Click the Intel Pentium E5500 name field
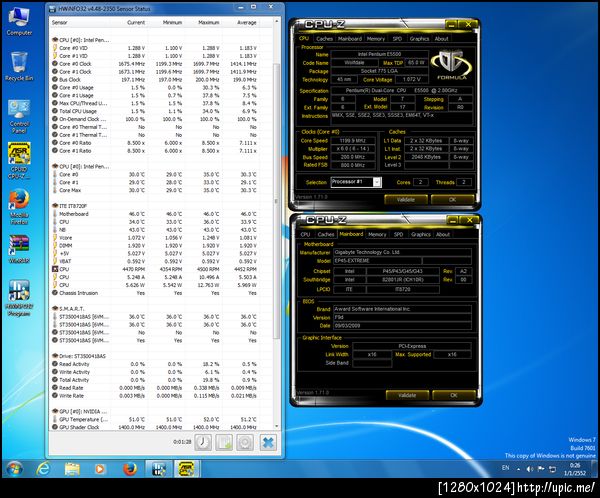600x498 pixels. (x=379, y=54)
